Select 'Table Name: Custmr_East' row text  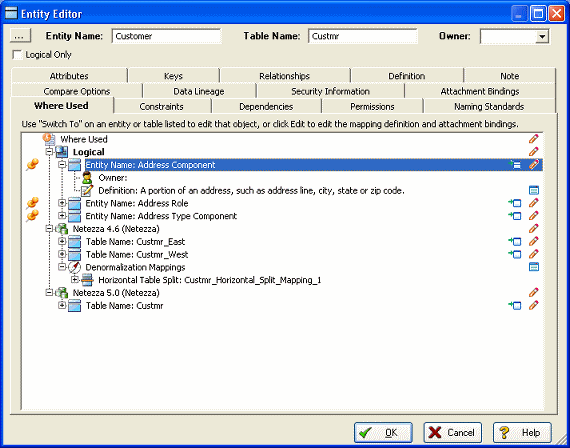tap(135, 241)
